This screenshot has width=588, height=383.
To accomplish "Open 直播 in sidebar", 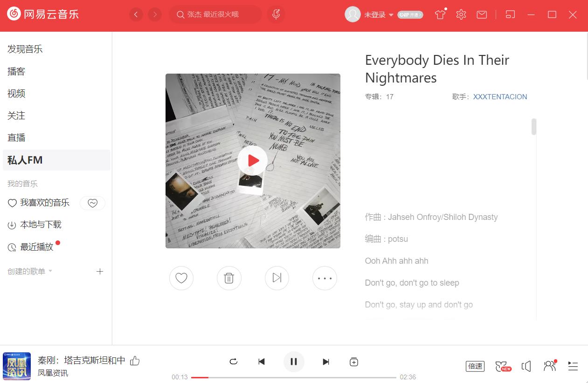I will click(x=16, y=137).
